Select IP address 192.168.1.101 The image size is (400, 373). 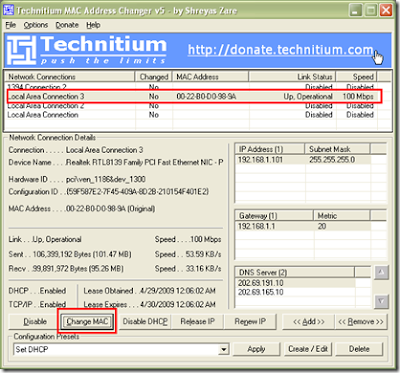(260, 160)
